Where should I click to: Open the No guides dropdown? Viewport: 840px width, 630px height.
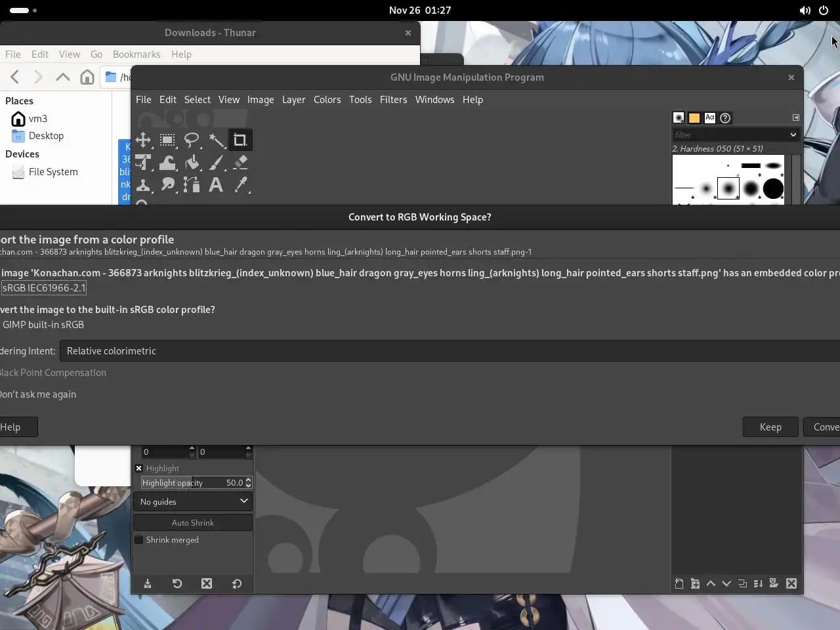(x=193, y=501)
